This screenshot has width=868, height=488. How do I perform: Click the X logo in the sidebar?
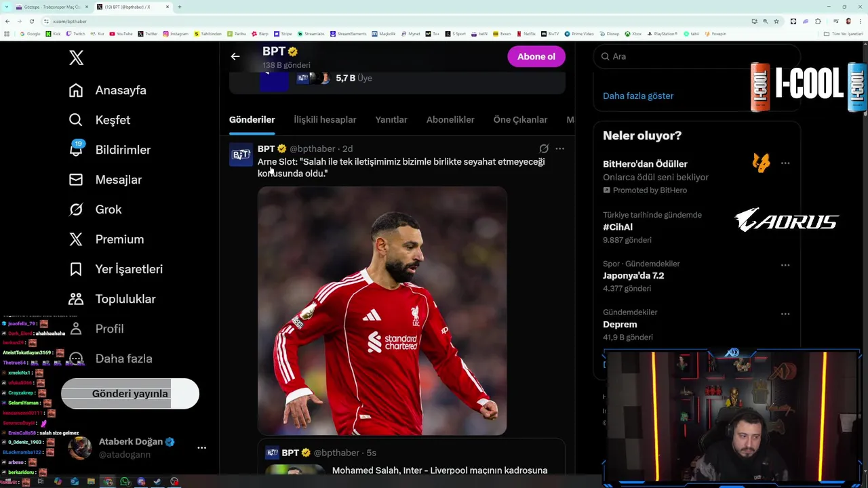(76, 58)
